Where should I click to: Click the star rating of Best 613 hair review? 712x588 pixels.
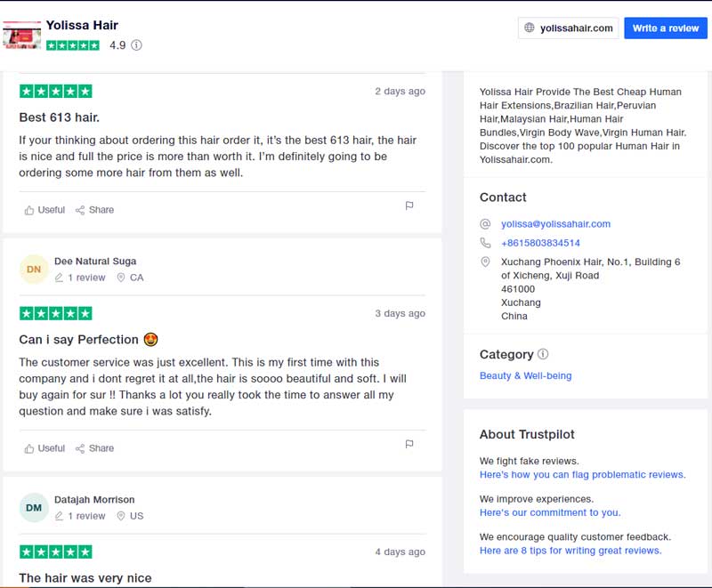[56, 92]
